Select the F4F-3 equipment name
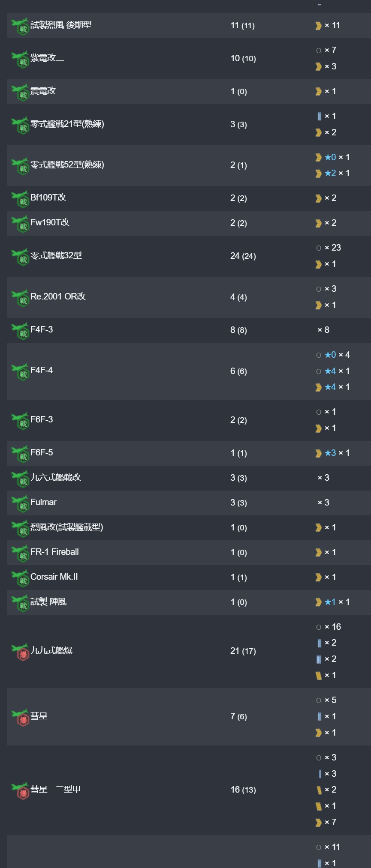Image resolution: width=371 pixels, height=868 pixels. [x=42, y=329]
